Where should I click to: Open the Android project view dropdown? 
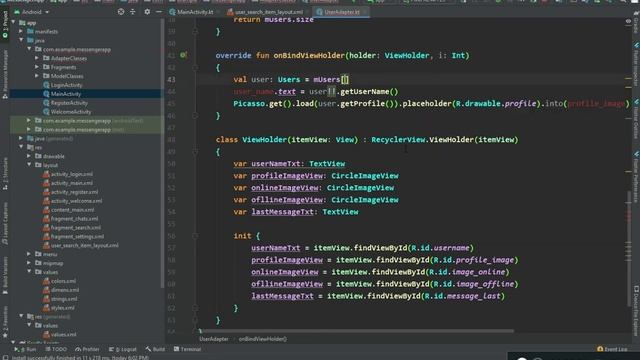pos(32,12)
